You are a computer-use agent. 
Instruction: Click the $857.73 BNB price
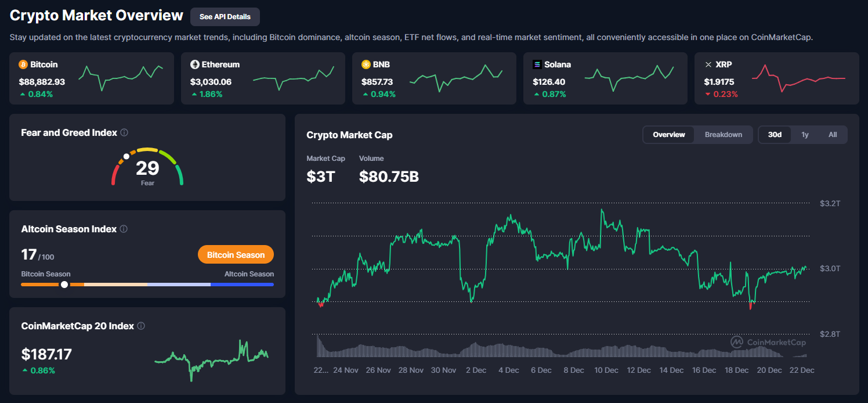377,82
